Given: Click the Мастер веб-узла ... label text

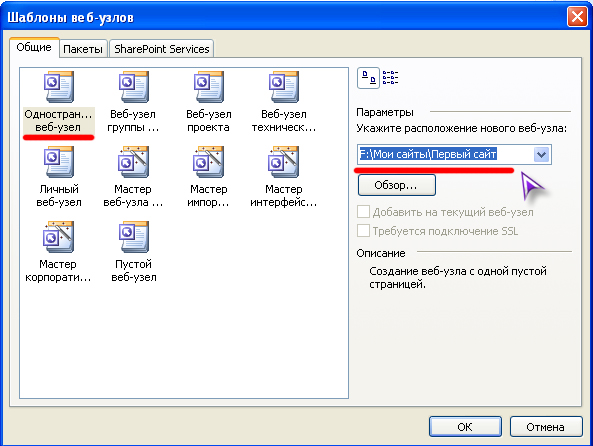Looking at the screenshot, I should [x=133, y=196].
